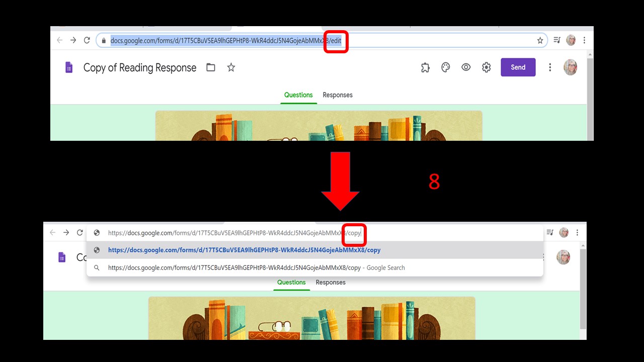Switch to Questions tab in lower window
644x362 pixels.
(x=291, y=283)
